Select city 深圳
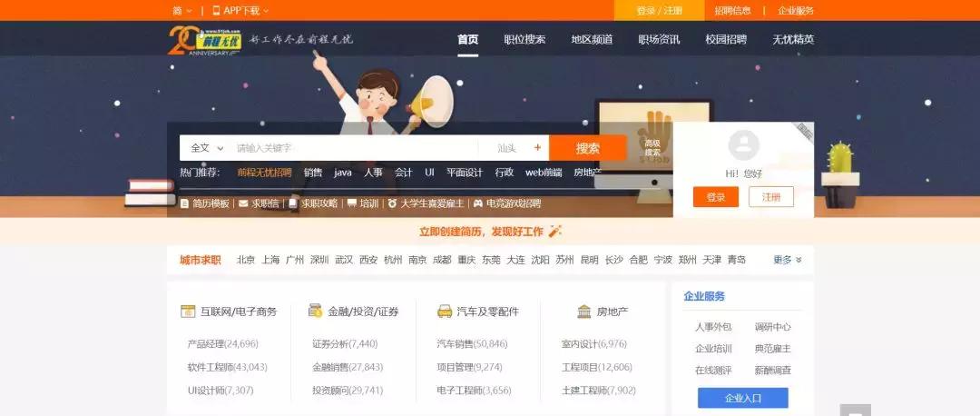 319,260
